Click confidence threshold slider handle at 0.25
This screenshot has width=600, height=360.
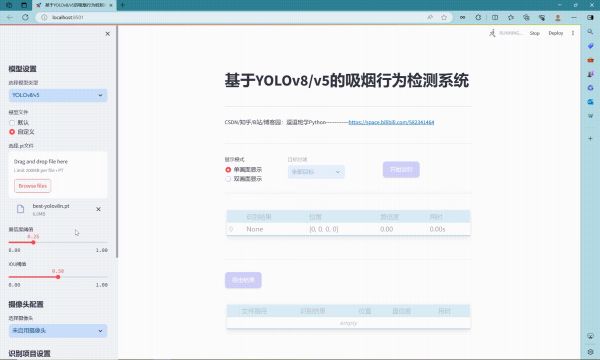tap(33, 242)
